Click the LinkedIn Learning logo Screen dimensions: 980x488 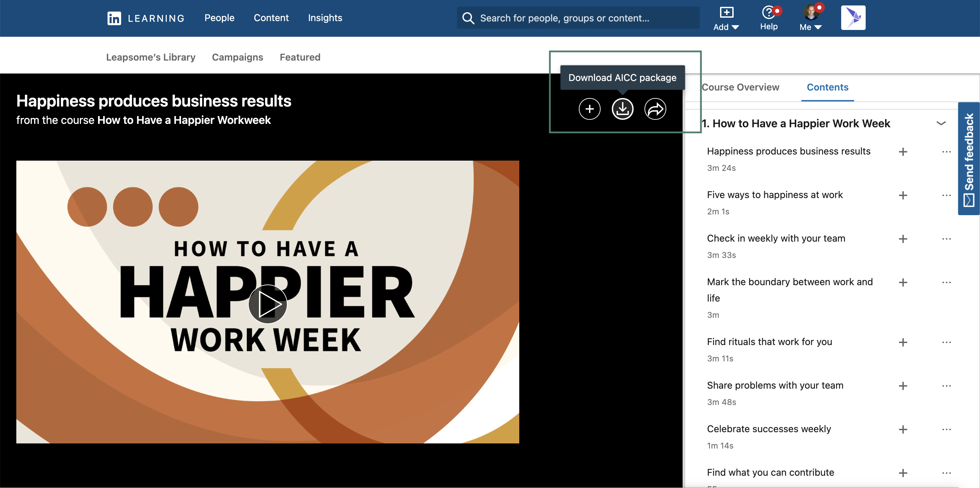coord(146,18)
